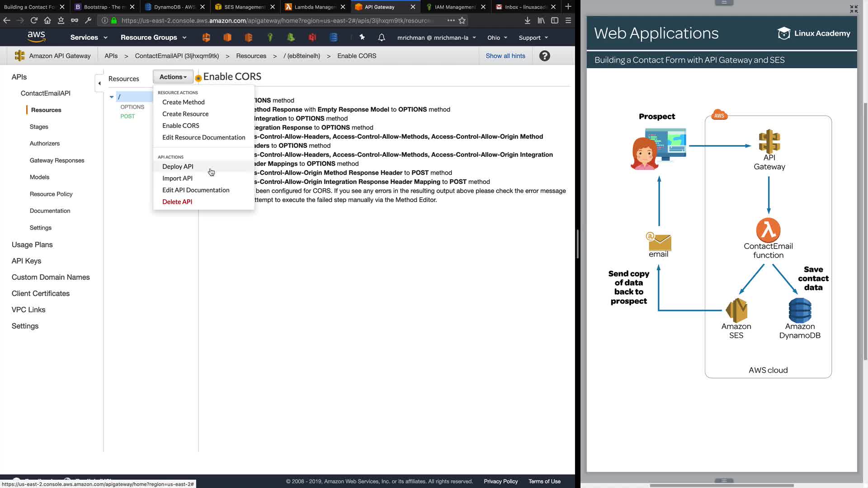Screen dimensions: 868x488
Task: Select Deploy API from the menu
Action: coord(178,166)
